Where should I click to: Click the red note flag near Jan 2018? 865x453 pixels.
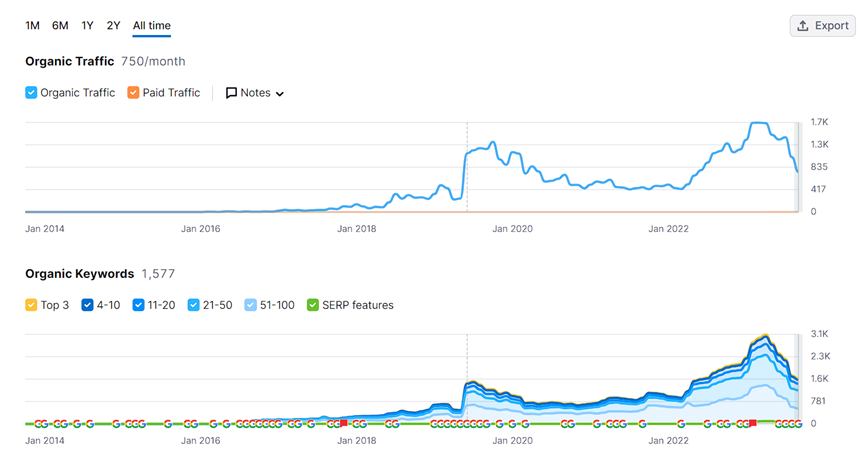coord(343,423)
